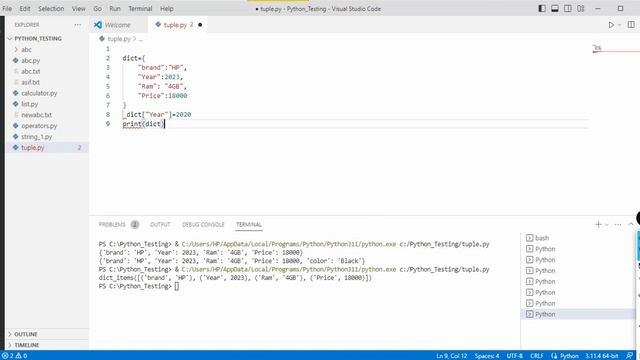Select the tuple.py editor tab

pos(175,25)
